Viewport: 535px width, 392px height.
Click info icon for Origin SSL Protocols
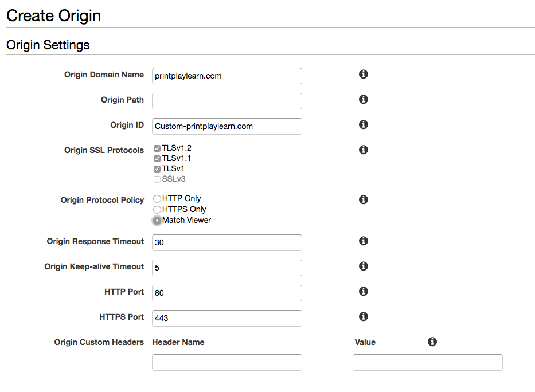(x=364, y=150)
